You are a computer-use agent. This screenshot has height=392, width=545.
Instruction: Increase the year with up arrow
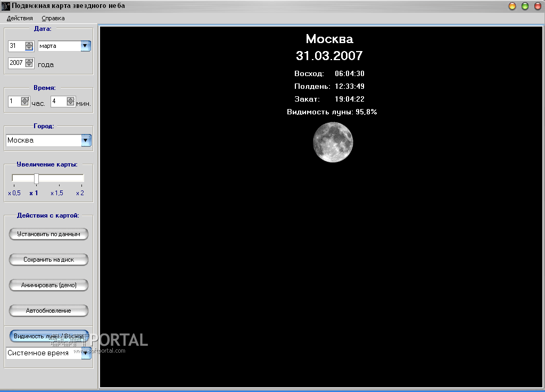pyautogui.click(x=29, y=61)
